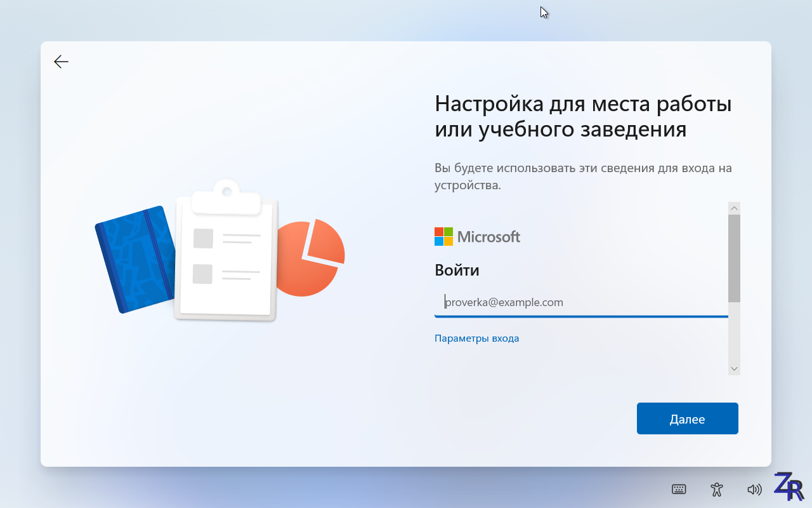
Task: Click the "Войти" heading
Action: 457,271
